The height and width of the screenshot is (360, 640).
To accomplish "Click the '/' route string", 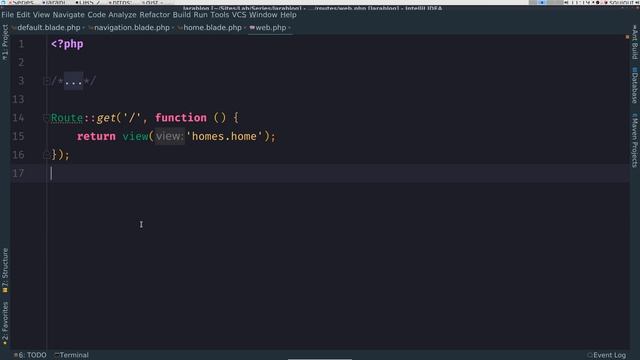I will pyautogui.click(x=132, y=118).
